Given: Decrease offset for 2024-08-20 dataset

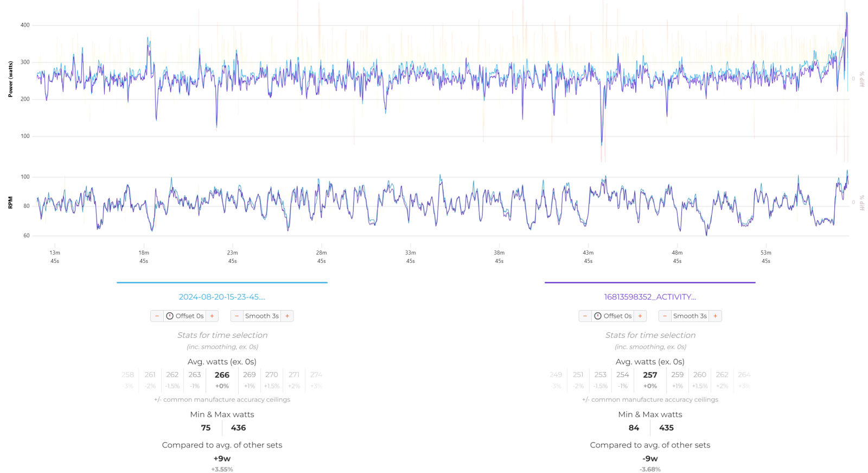Looking at the screenshot, I should click(157, 316).
